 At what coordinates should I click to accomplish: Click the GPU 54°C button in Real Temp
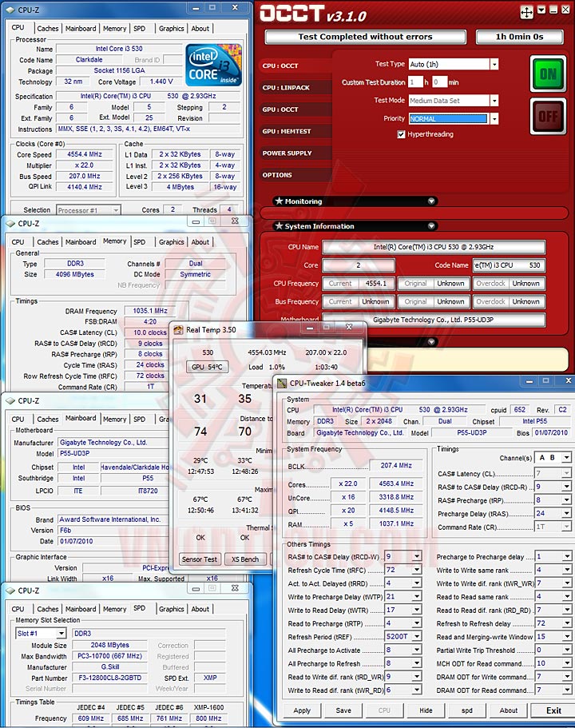207,367
